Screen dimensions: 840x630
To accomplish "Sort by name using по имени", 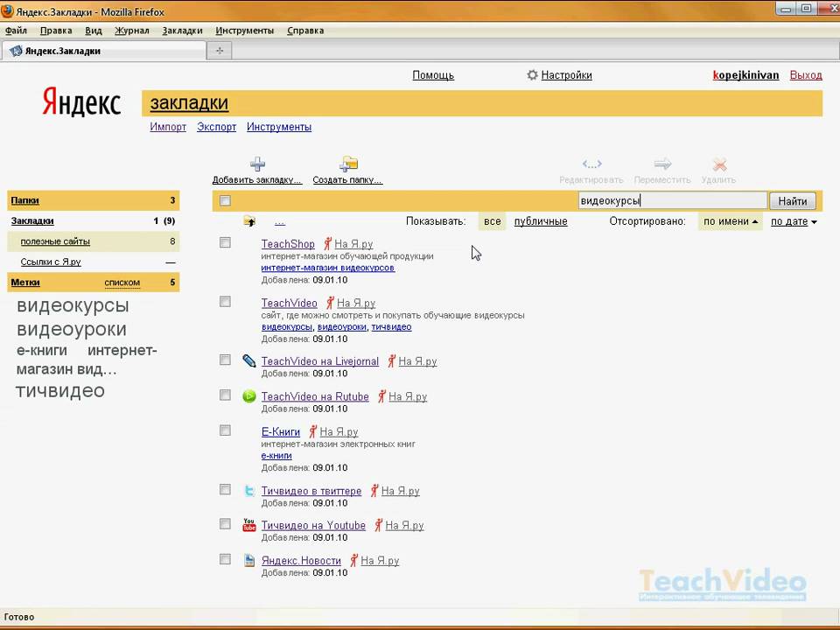I will pyautogui.click(x=730, y=221).
